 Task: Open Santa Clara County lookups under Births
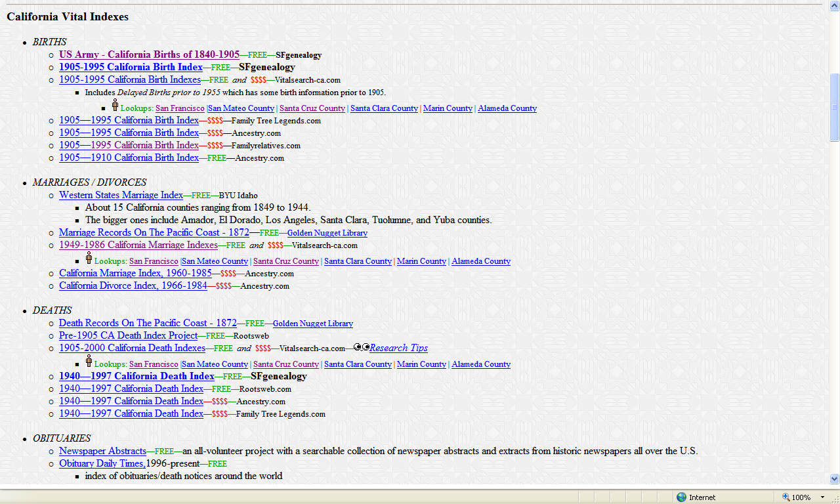click(x=384, y=108)
